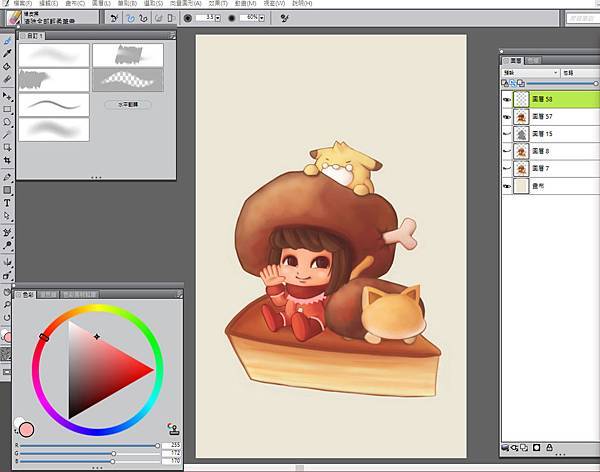
Task: Open the brush size dropdown arrow
Action: tap(218, 18)
